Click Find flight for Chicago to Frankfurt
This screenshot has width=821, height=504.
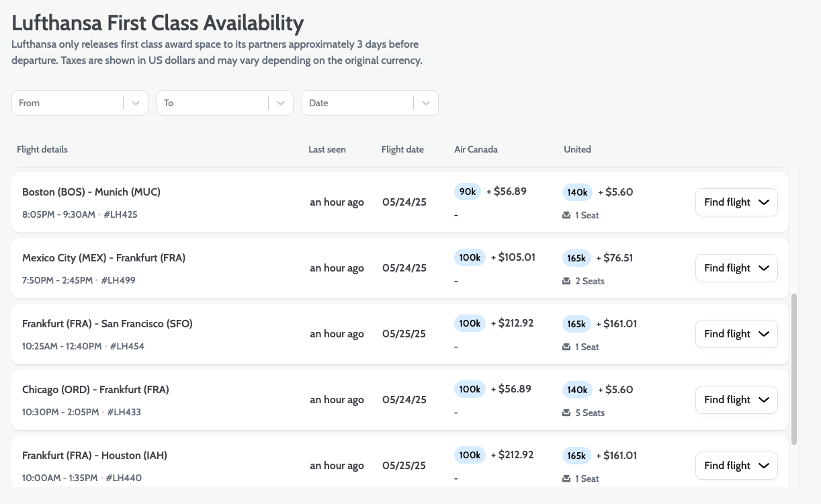point(736,399)
